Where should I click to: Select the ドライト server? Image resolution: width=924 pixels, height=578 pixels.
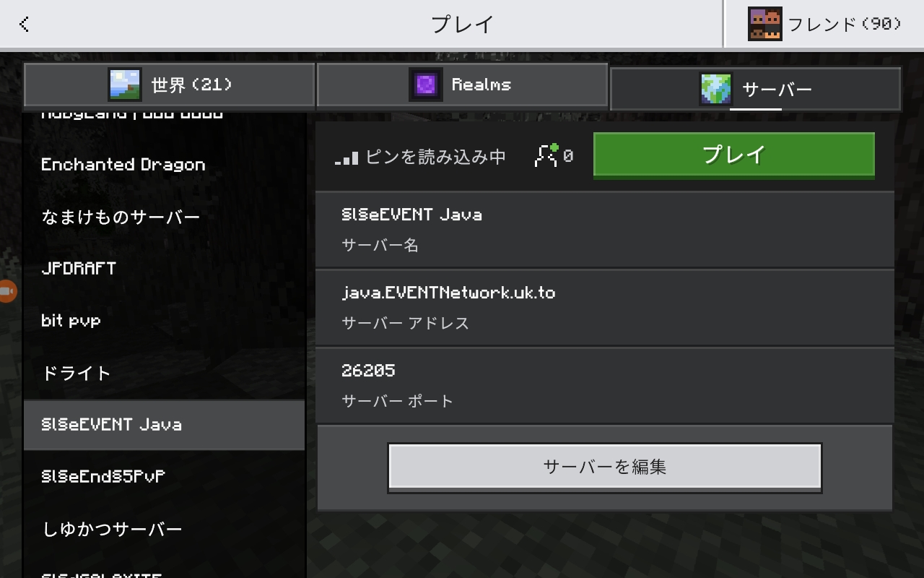[x=164, y=373]
